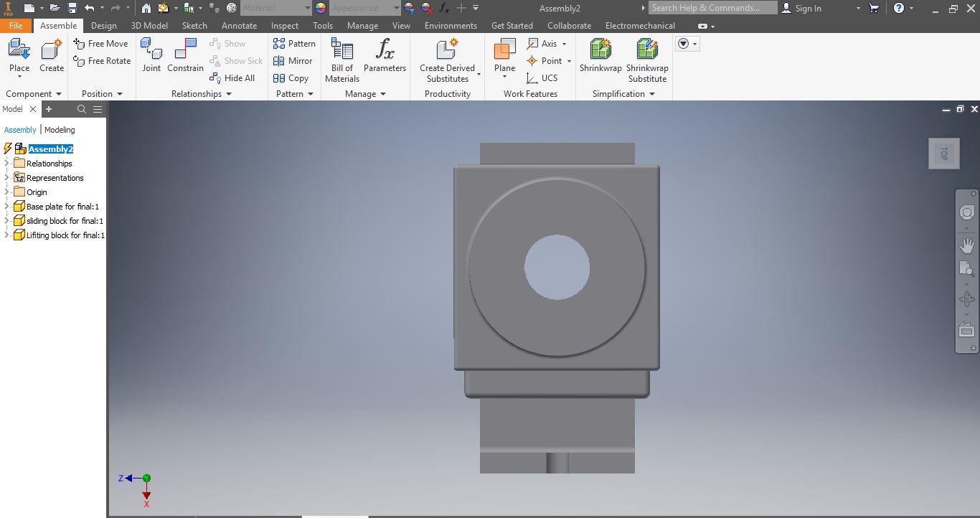The height and width of the screenshot is (518, 980).
Task: Select the Free Move tool
Action: coord(100,44)
